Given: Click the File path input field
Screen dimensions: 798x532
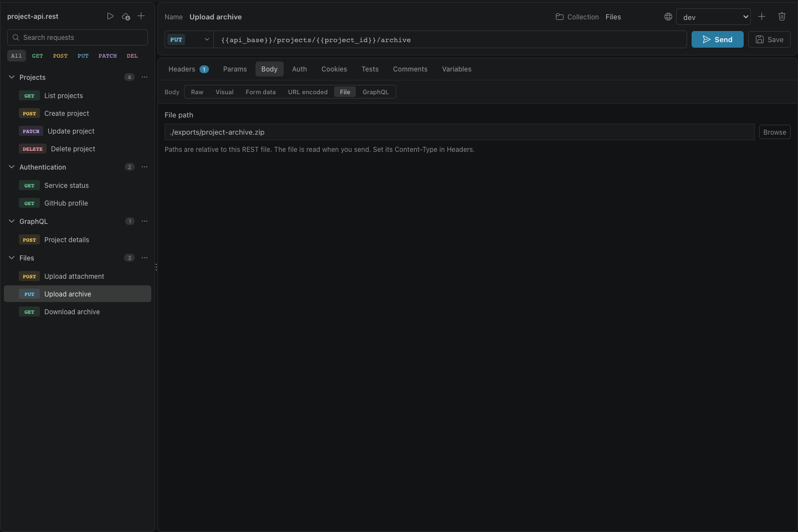Looking at the screenshot, I should point(459,132).
